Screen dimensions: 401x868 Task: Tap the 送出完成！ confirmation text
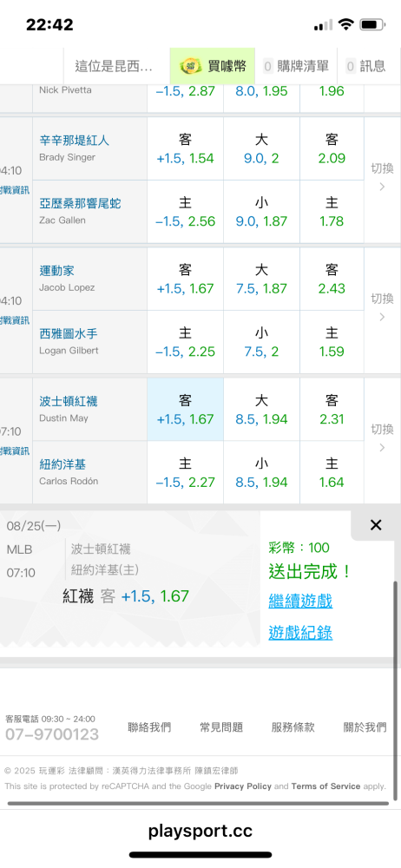(310, 572)
